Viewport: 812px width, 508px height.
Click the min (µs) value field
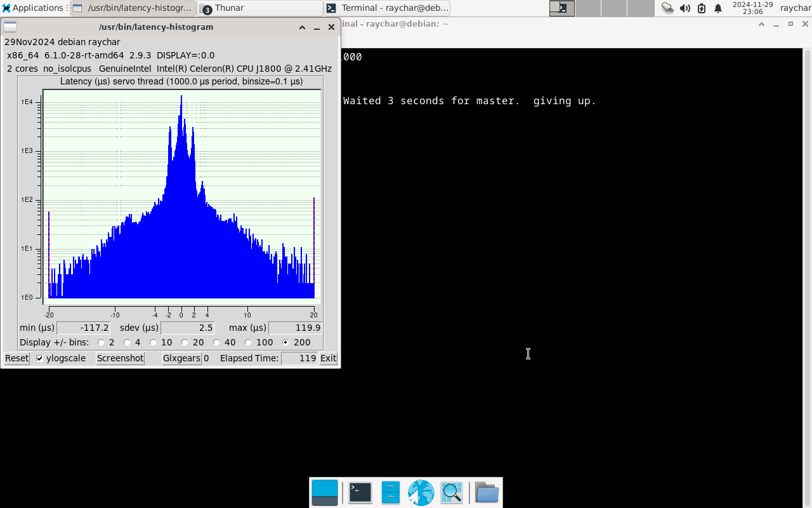(x=84, y=328)
